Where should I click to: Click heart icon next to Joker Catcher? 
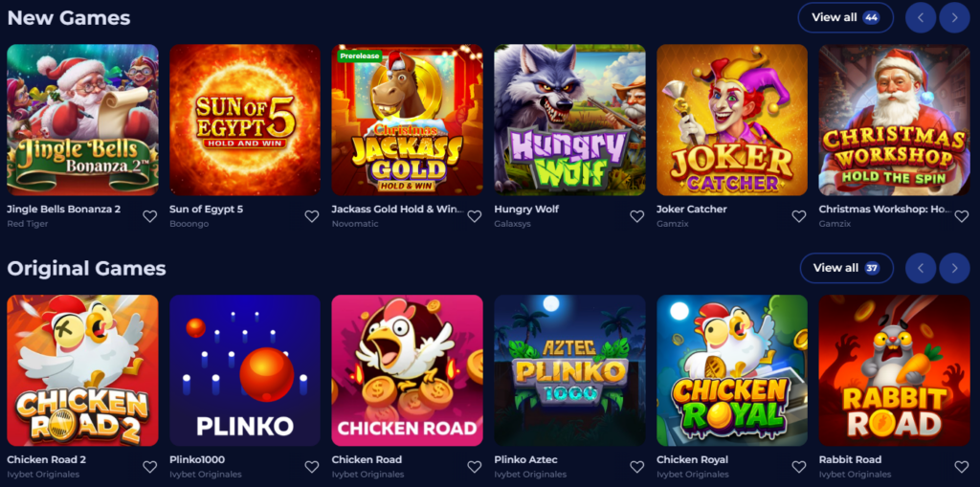[799, 216]
